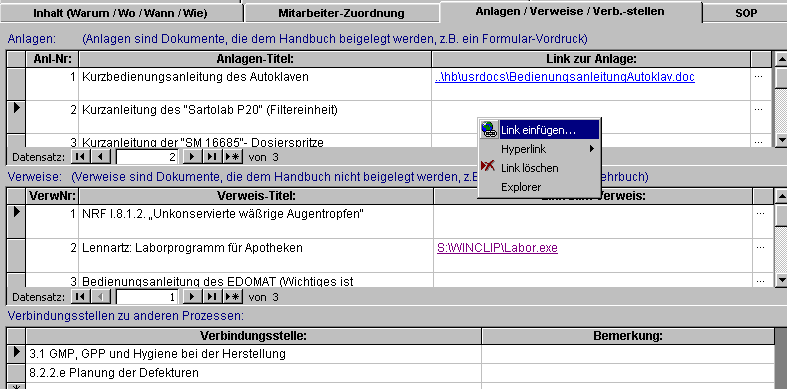The height and width of the screenshot is (389, 787).
Task: Click the 'Link zur Anlage:' column header
Action: [x=591, y=59]
